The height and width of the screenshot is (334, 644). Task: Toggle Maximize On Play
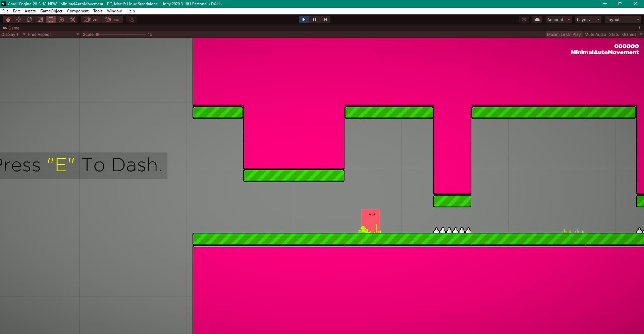pos(563,35)
